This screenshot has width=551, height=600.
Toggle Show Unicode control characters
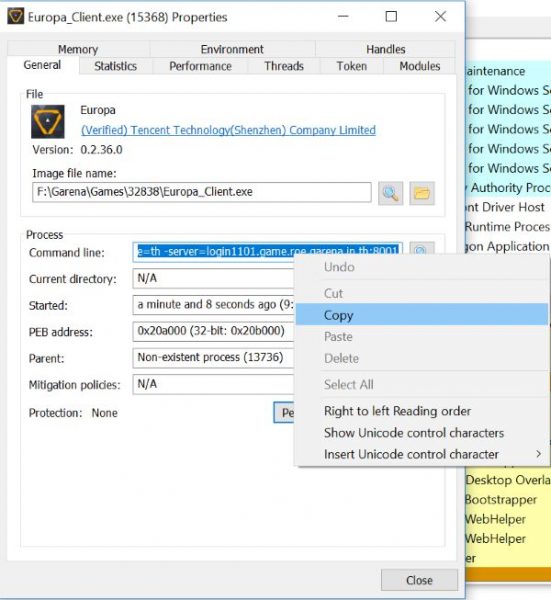pyautogui.click(x=422, y=433)
